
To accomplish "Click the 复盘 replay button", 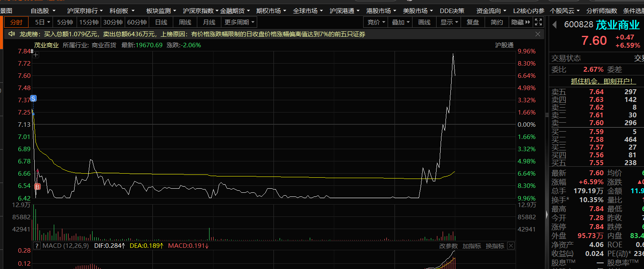I will tap(473, 22).
